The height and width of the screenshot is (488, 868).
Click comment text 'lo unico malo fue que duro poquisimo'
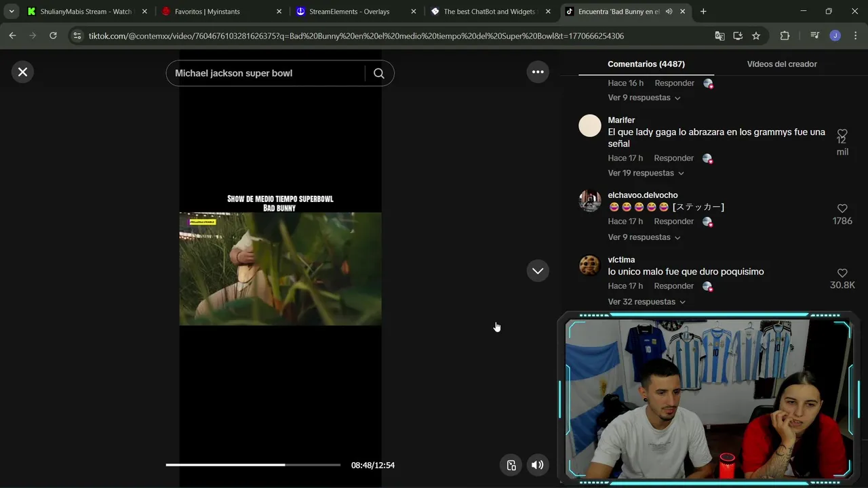(686, 272)
